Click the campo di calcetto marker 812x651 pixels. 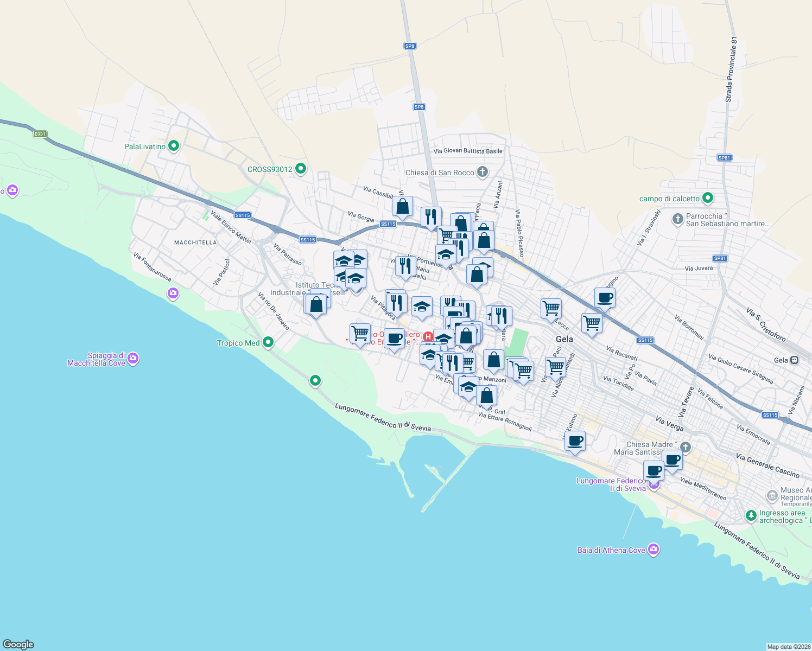707,198
